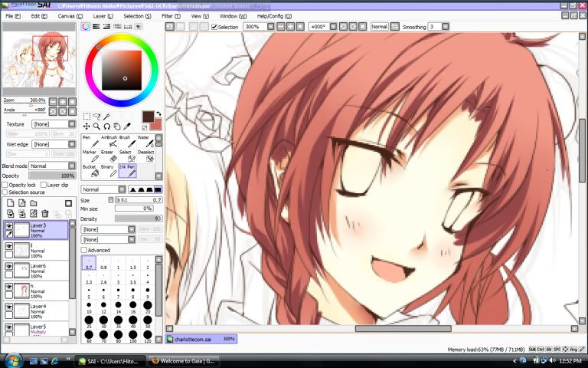Screen dimensions: 588x368
Task: Open the layer Blend mode dropdown
Action: [53, 166]
